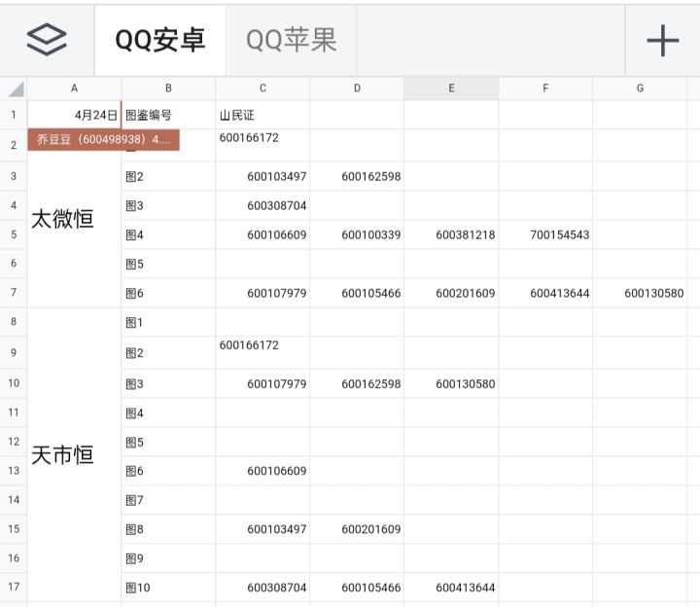Select the 图鉴编号 header cell

pos(168,115)
